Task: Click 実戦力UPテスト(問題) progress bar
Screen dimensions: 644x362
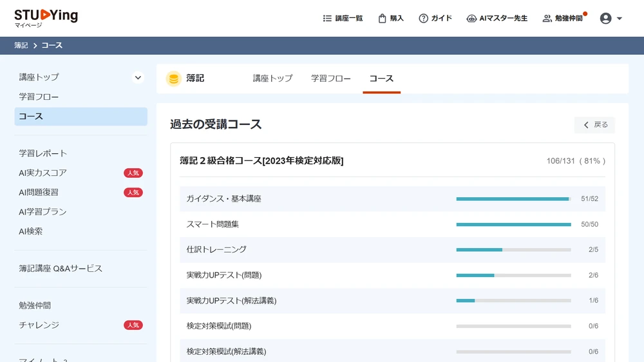Action: (513, 275)
